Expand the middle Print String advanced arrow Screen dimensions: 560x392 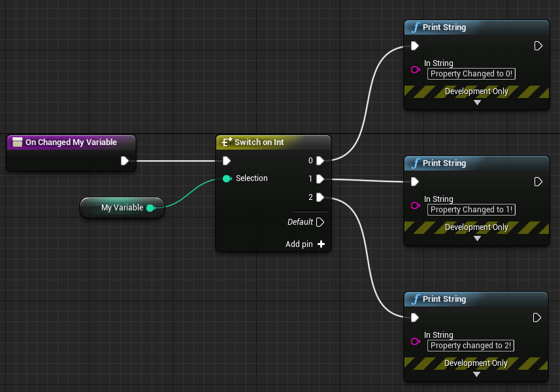pyautogui.click(x=476, y=238)
